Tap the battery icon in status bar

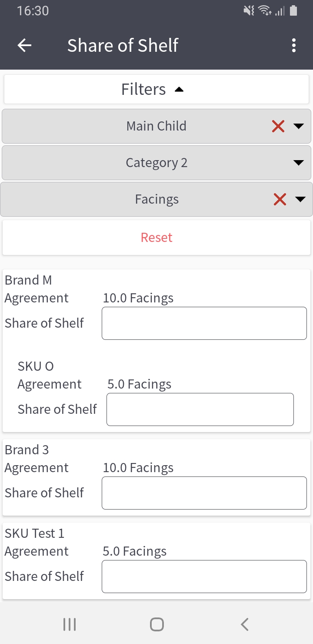tap(293, 11)
